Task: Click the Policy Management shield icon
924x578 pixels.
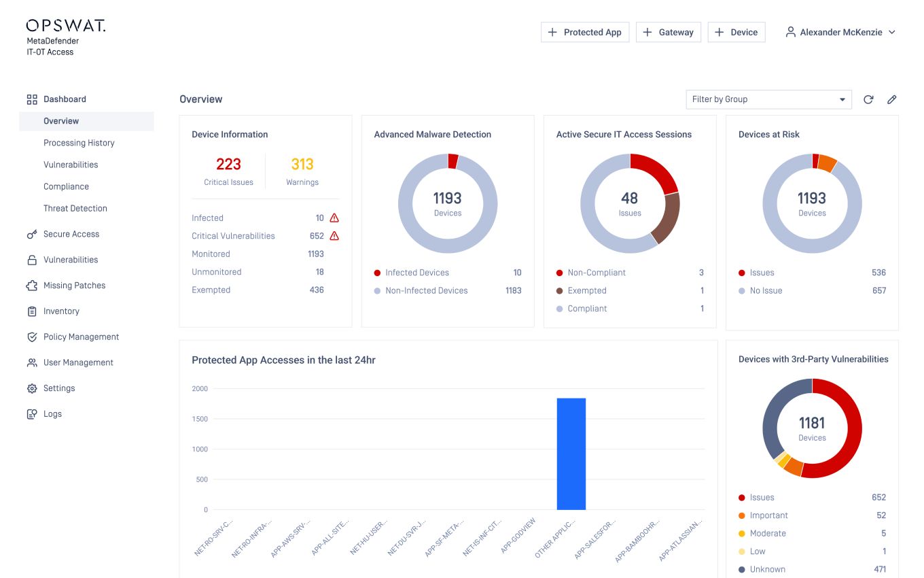Action: click(x=32, y=337)
